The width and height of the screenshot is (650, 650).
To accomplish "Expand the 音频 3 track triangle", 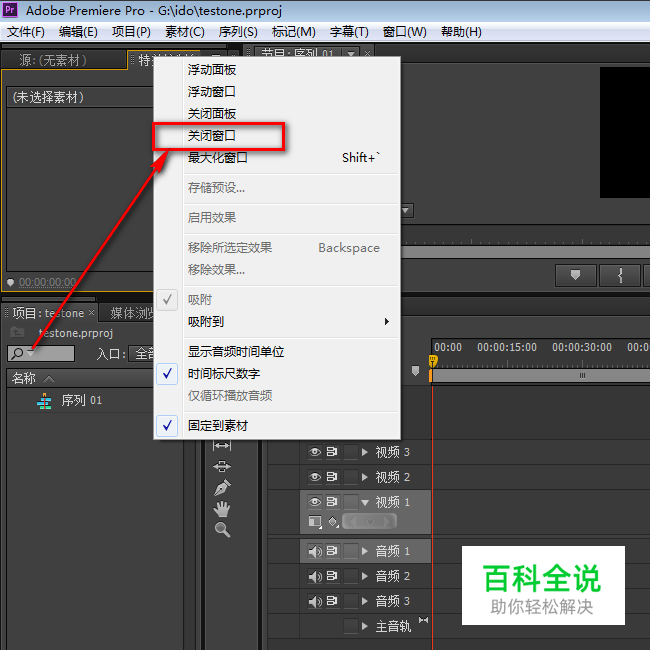I will [365, 601].
